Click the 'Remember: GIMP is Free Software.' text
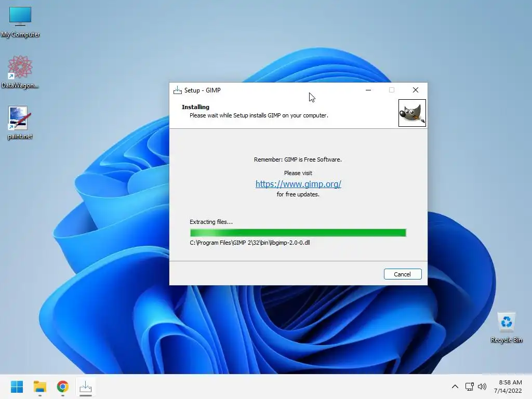 [298, 159]
